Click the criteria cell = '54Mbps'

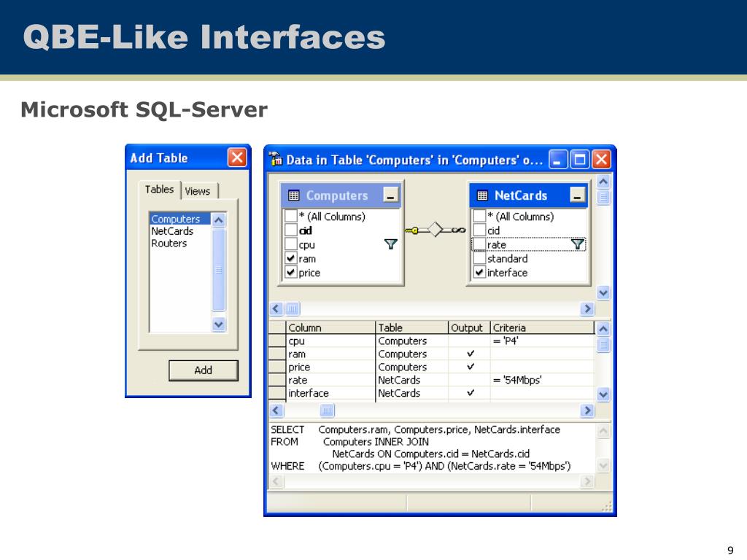point(543,380)
